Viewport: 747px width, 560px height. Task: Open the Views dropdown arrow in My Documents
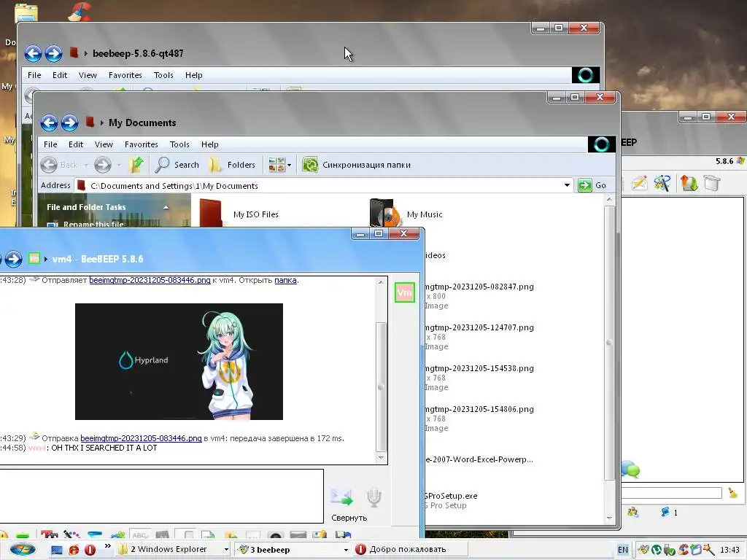(289, 166)
